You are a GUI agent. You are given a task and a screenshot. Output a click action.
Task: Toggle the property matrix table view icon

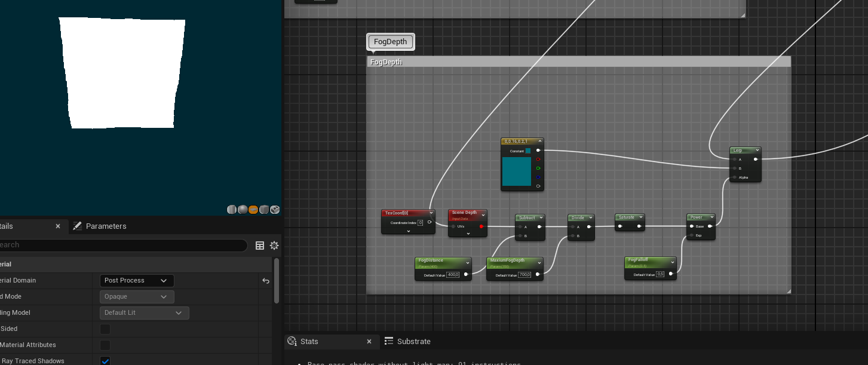tap(260, 246)
